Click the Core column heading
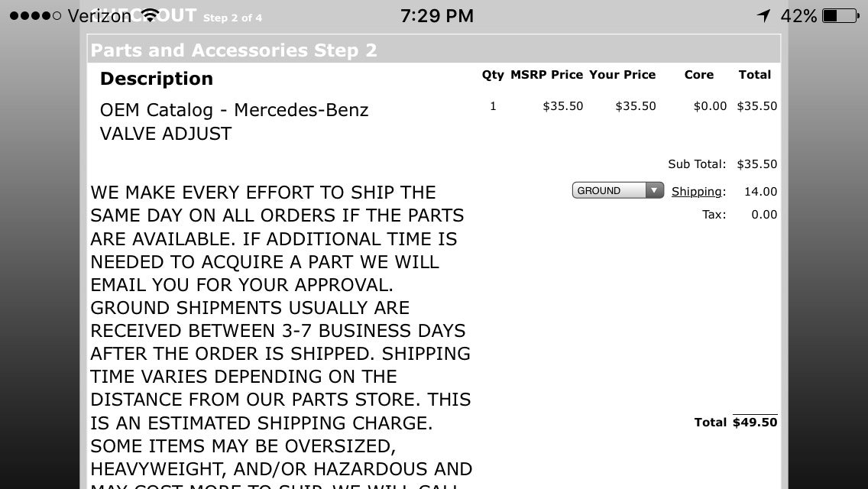Viewport: 868px width, 489px height. (698, 74)
